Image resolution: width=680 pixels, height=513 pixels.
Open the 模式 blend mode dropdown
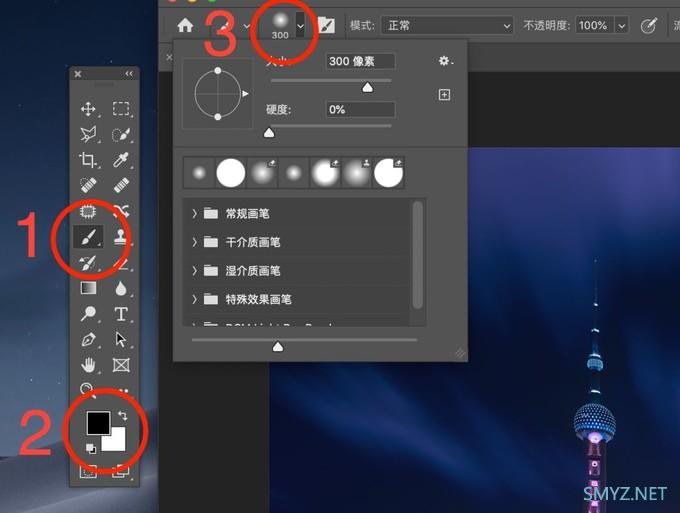point(447,26)
